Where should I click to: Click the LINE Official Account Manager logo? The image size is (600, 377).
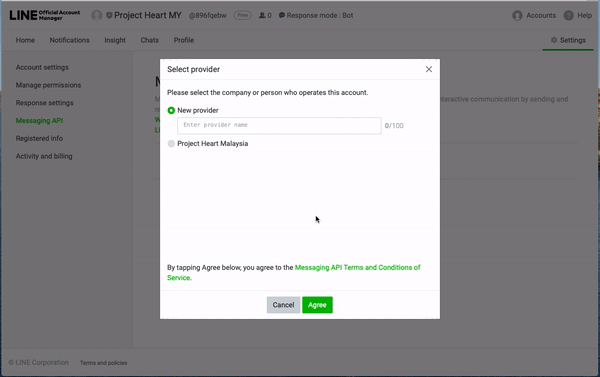point(44,15)
